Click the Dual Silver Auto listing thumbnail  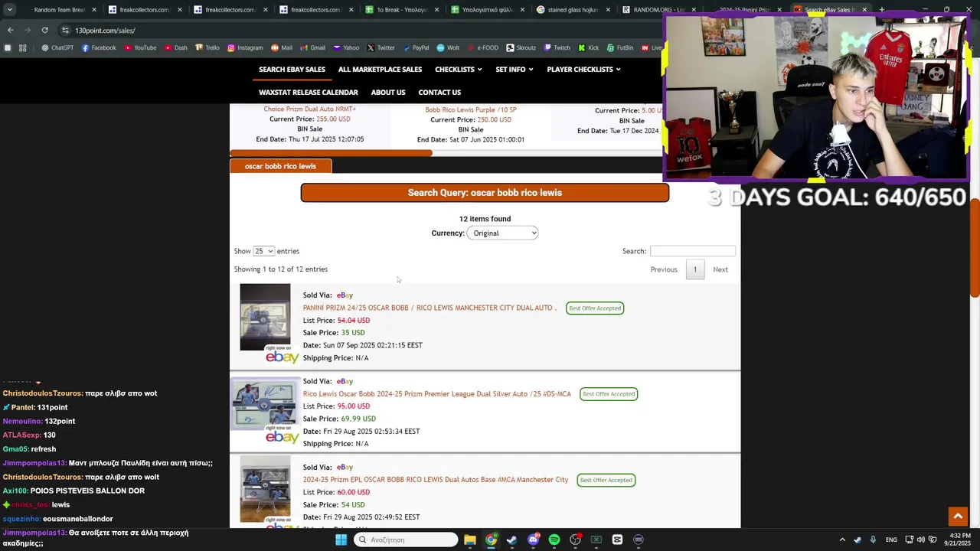pyautogui.click(x=265, y=404)
